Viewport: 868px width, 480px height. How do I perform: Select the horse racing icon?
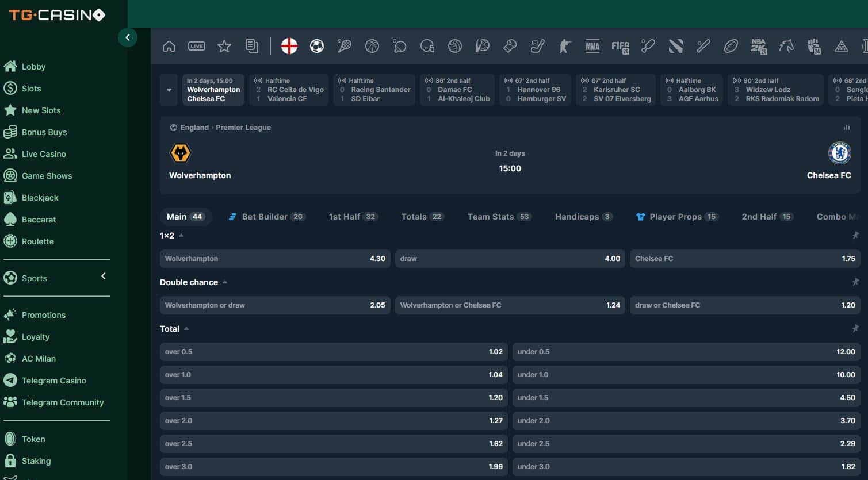(786, 46)
